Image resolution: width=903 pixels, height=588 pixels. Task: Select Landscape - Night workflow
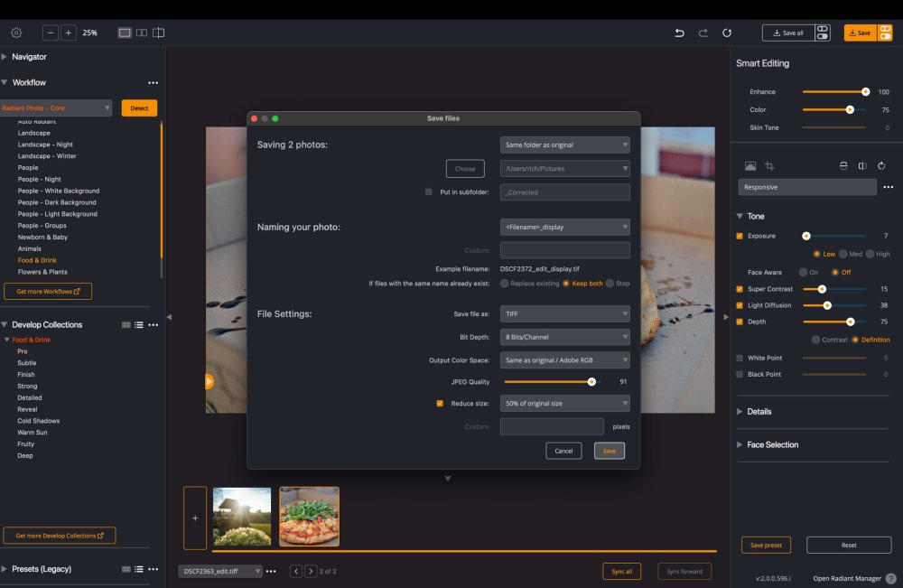(x=45, y=145)
